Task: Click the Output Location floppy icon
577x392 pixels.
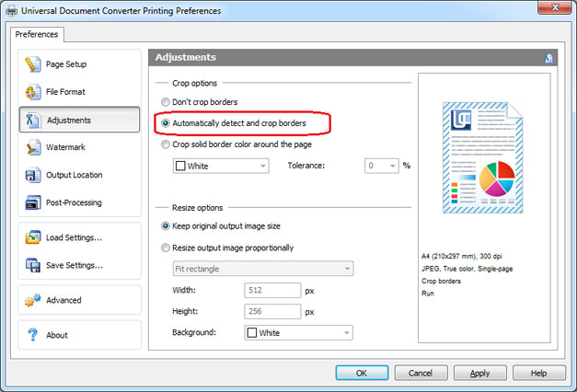Action: click(x=33, y=175)
